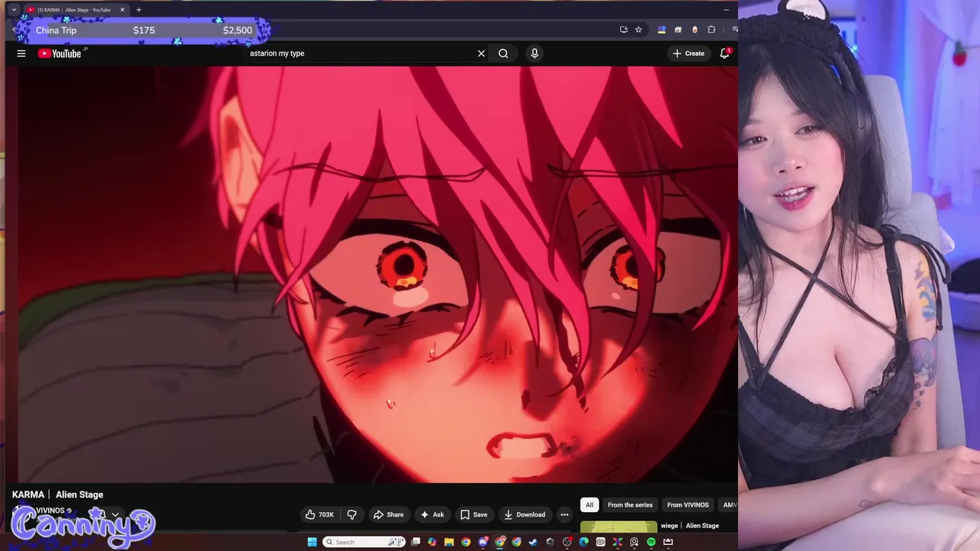Open more actions three-dot menu
The width and height of the screenshot is (980, 551).
pyautogui.click(x=564, y=514)
